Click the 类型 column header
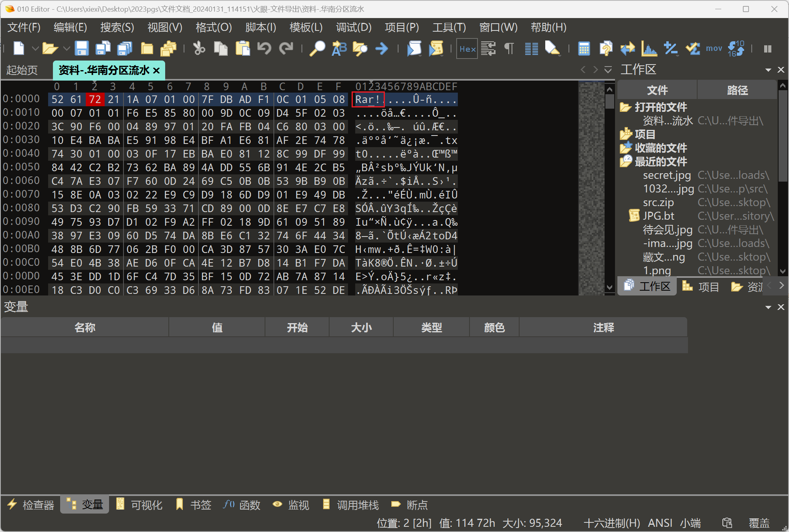This screenshot has height=532, width=789. click(x=431, y=328)
